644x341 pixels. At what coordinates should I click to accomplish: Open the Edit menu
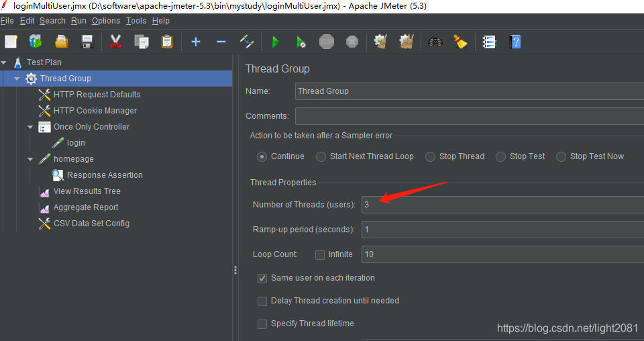[27, 21]
